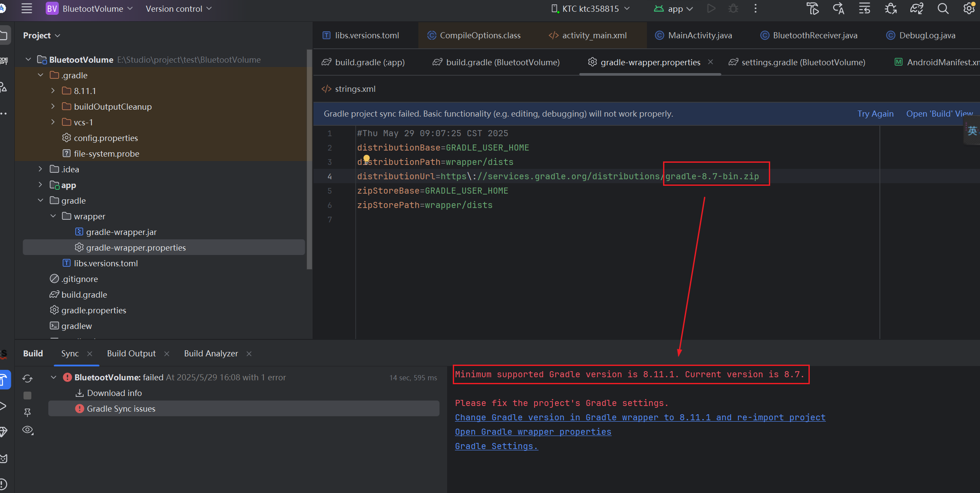The height and width of the screenshot is (493, 980).
Task: Open the KTC ktc358815 device dropdown
Action: (x=590, y=9)
